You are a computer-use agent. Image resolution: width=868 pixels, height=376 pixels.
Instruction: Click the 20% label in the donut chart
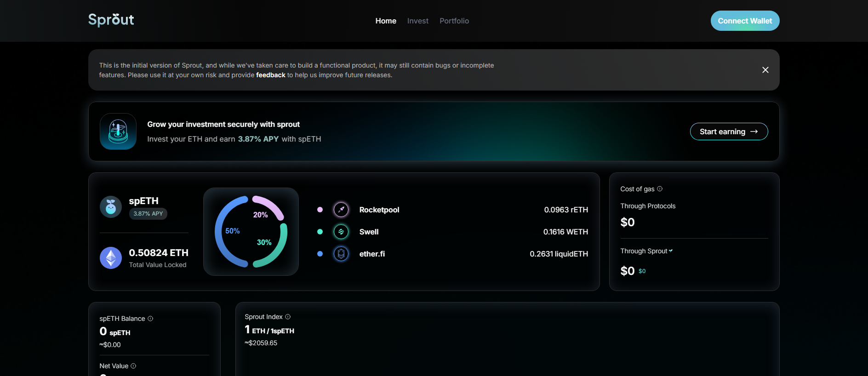[x=260, y=215]
